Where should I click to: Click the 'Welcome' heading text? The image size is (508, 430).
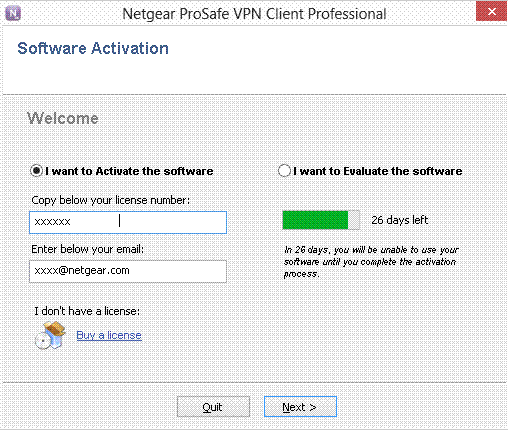tap(63, 118)
